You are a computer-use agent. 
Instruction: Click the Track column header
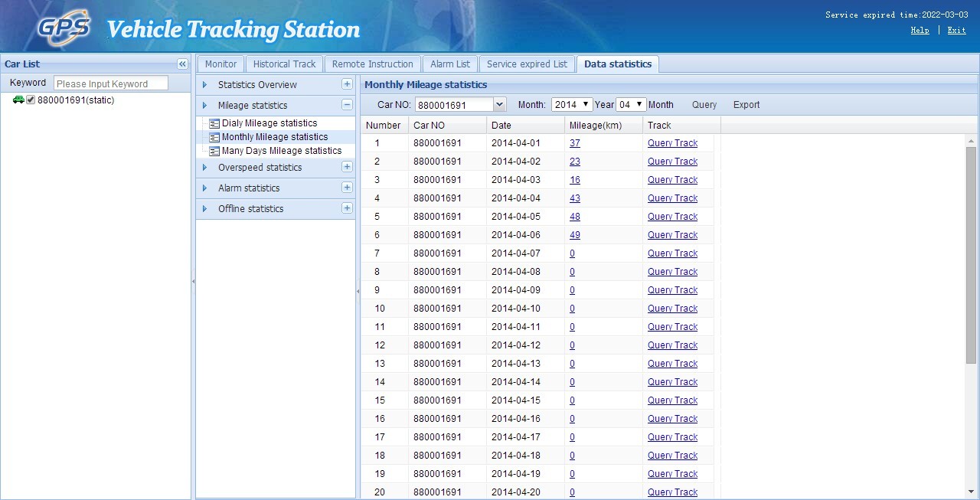tap(682, 126)
